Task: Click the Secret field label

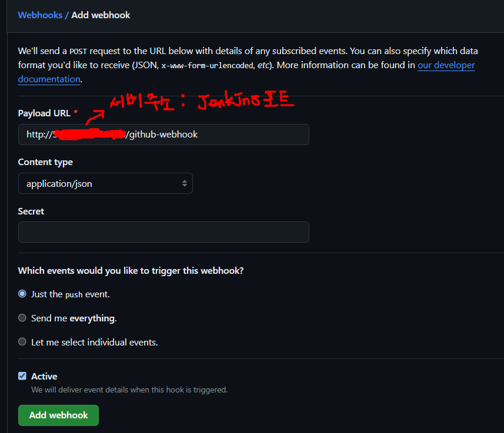Action: coord(31,212)
